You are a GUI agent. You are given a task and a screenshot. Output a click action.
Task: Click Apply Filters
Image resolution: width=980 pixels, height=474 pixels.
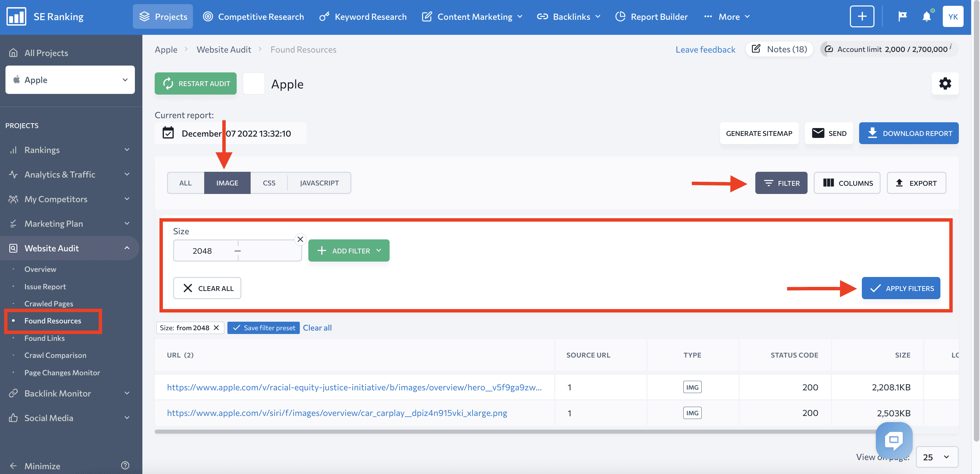(x=900, y=288)
